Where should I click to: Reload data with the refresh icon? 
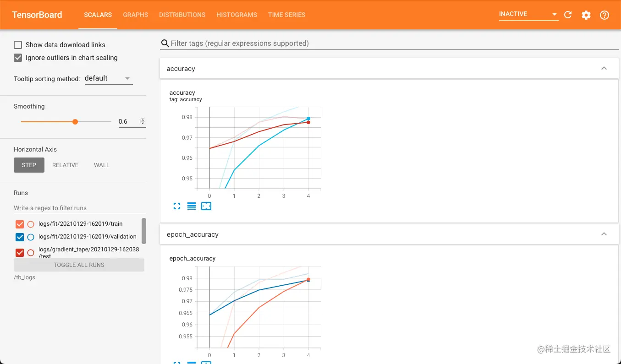tap(568, 15)
